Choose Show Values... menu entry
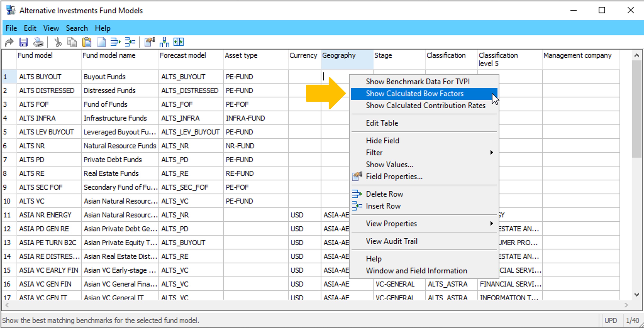Viewport: 644px width, 328px height. [x=424, y=164]
